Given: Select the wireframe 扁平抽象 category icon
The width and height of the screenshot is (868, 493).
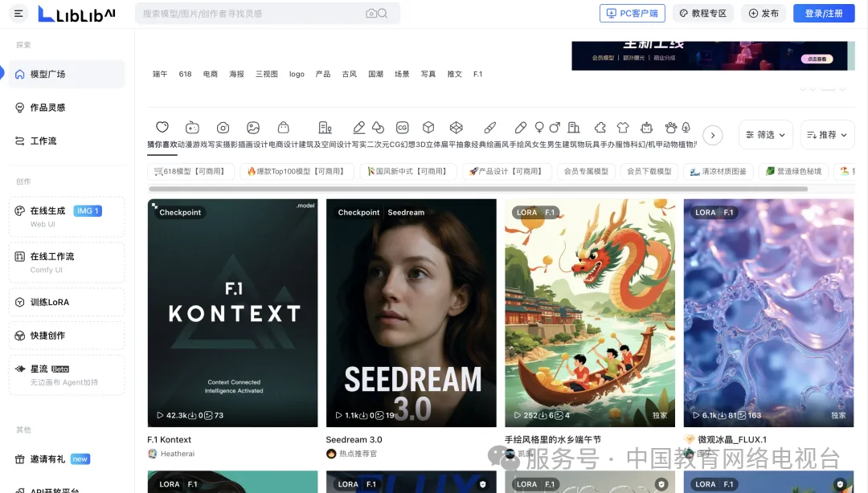Looking at the screenshot, I should pos(457,128).
